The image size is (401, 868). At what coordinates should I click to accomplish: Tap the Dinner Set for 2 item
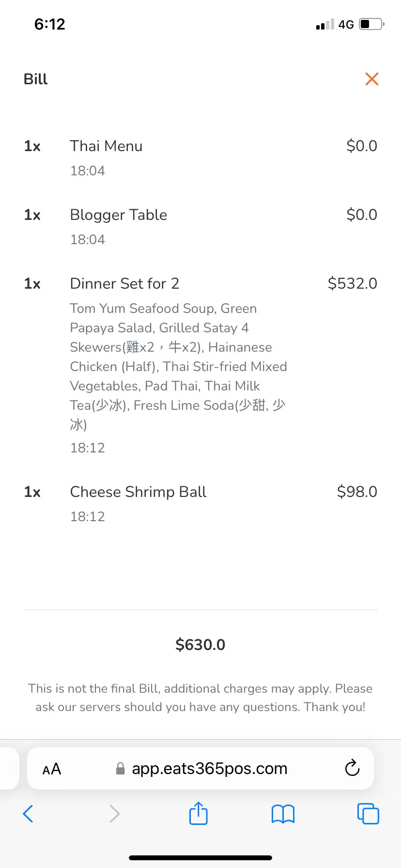pyautogui.click(x=124, y=284)
